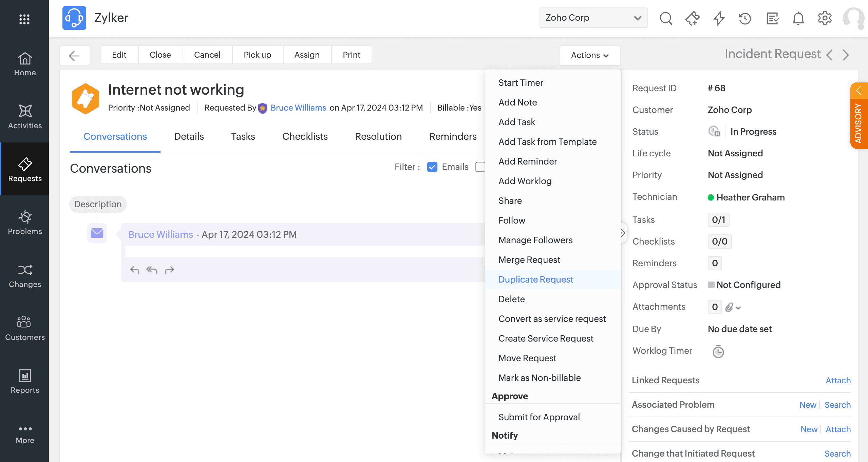Switch to the Resolution tab
Image resolution: width=868 pixels, height=462 pixels.
tap(378, 136)
